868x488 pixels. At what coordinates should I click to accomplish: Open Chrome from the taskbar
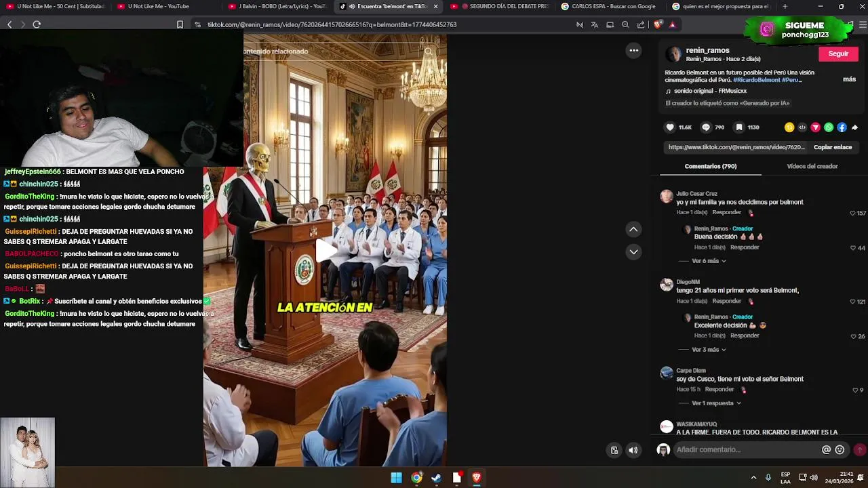tap(416, 478)
